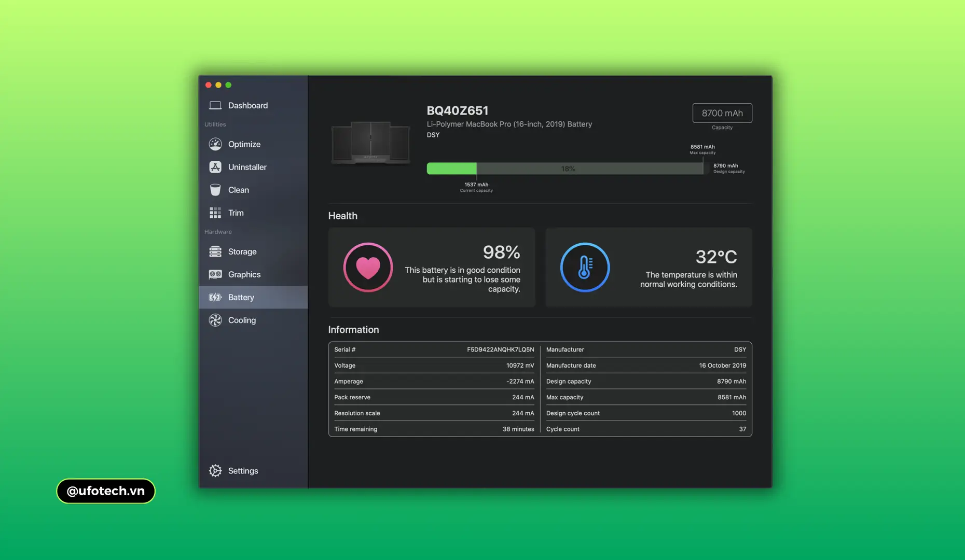The width and height of the screenshot is (965, 560).
Task: Click the 98% health value
Action: (x=501, y=252)
